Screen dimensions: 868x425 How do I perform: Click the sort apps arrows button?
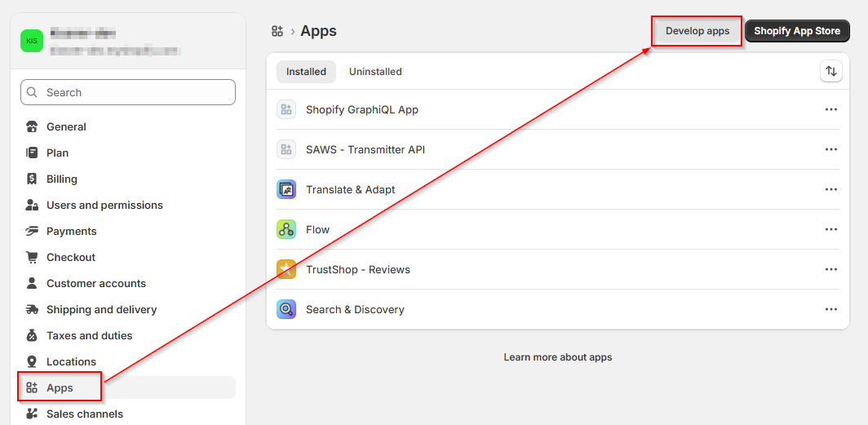[831, 72]
